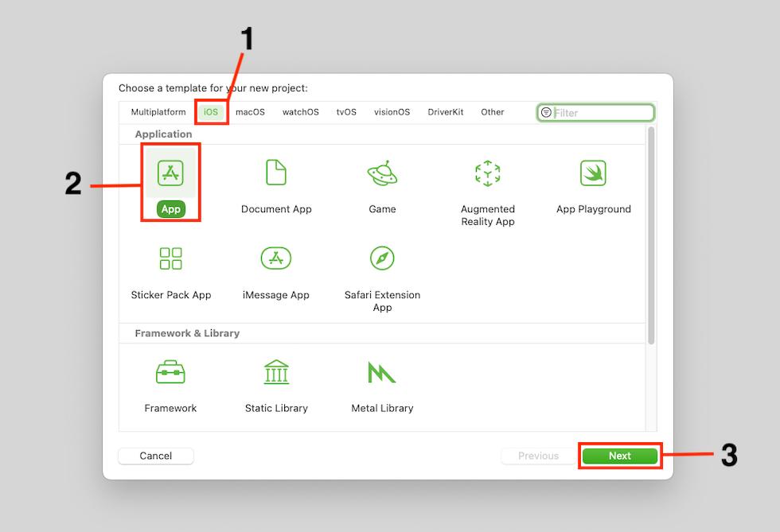Click the Next button
This screenshot has height=532, width=780.
[x=620, y=456]
